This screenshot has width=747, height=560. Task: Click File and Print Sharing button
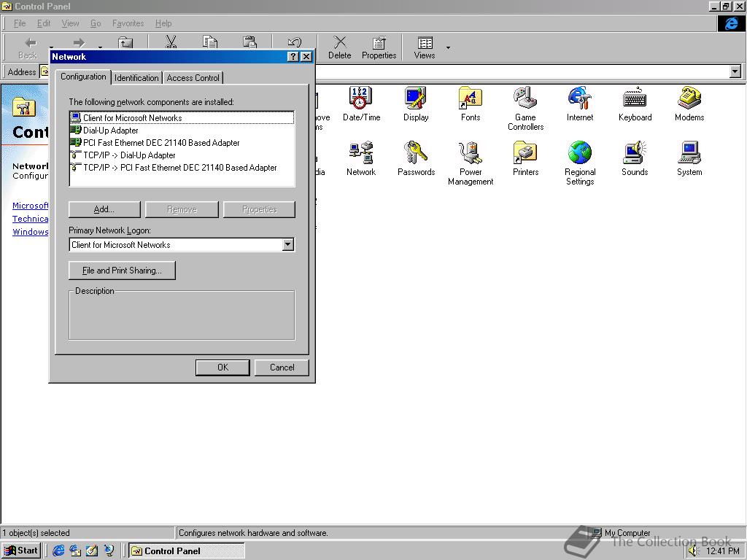122,271
